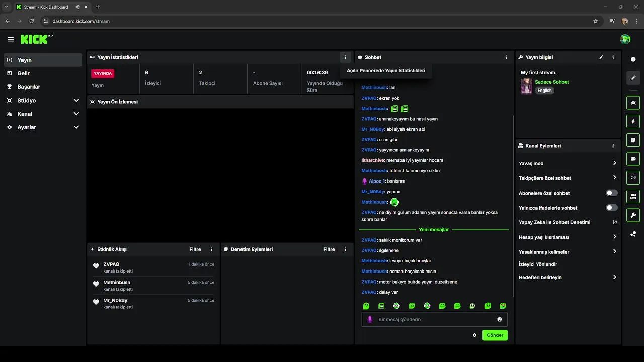
Task: Click the purple microphone badge in message box
Action: [370, 319]
